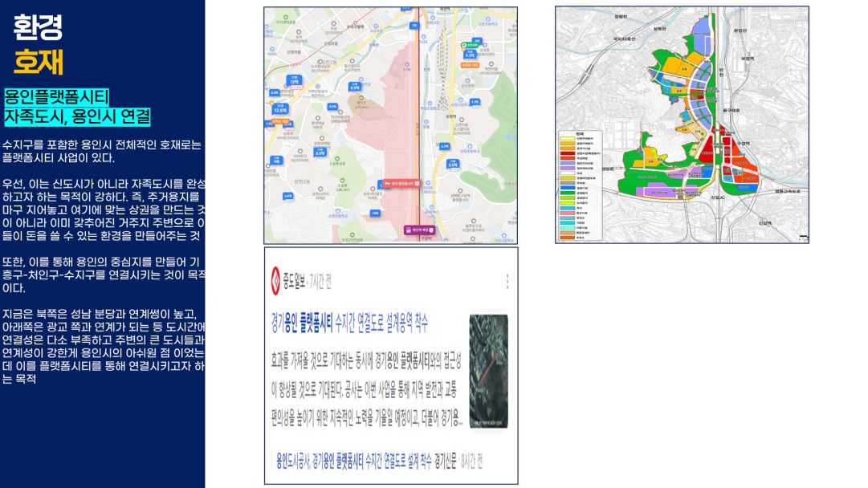Click the paragraph beginning 수지구를 포함한 용인시
The height and width of the screenshot is (488, 868).
102,152
